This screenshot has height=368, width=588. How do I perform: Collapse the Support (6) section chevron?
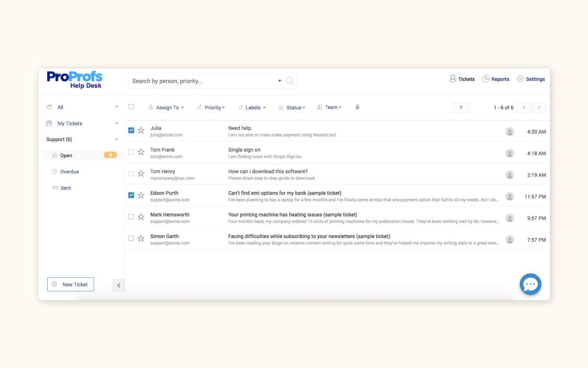point(116,139)
